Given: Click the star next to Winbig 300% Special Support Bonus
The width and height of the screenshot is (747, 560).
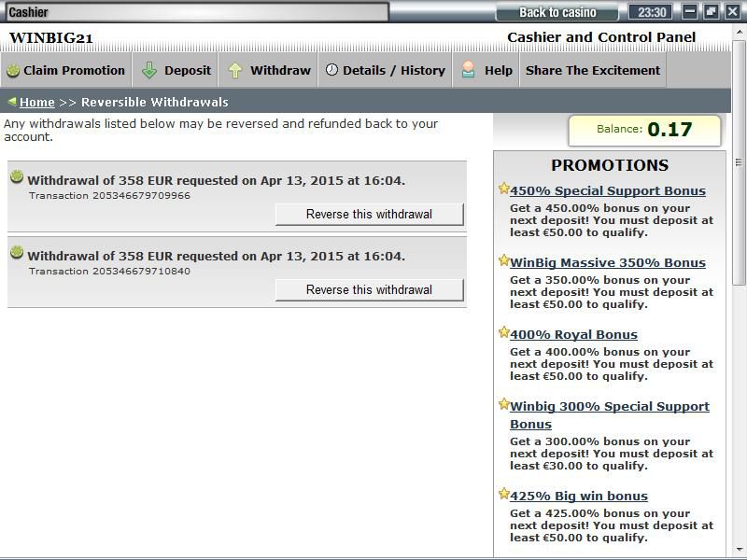Looking at the screenshot, I should (x=503, y=404).
